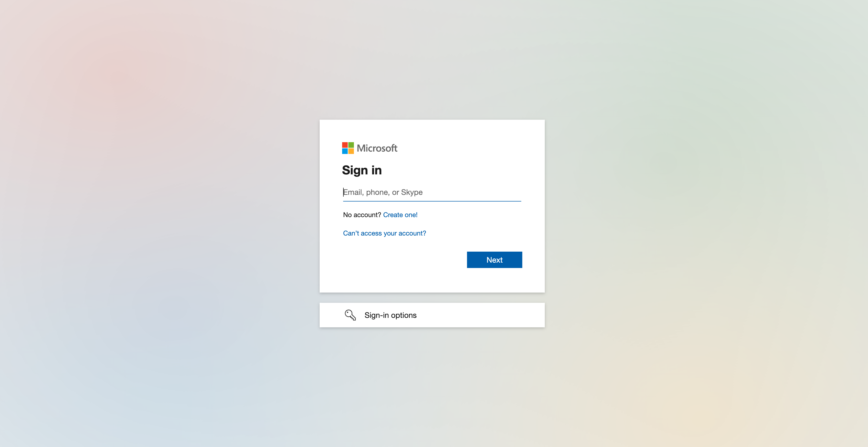Click the key icon beside Sign-in options

click(x=350, y=315)
